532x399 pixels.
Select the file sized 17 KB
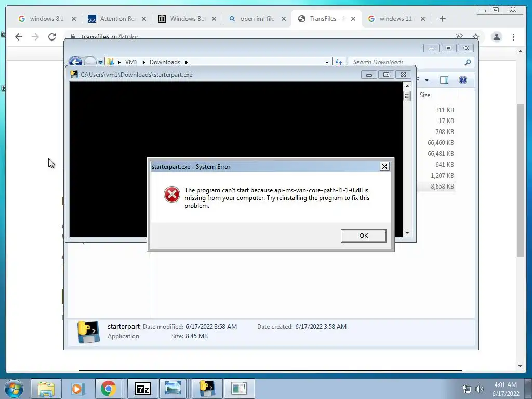446,121
